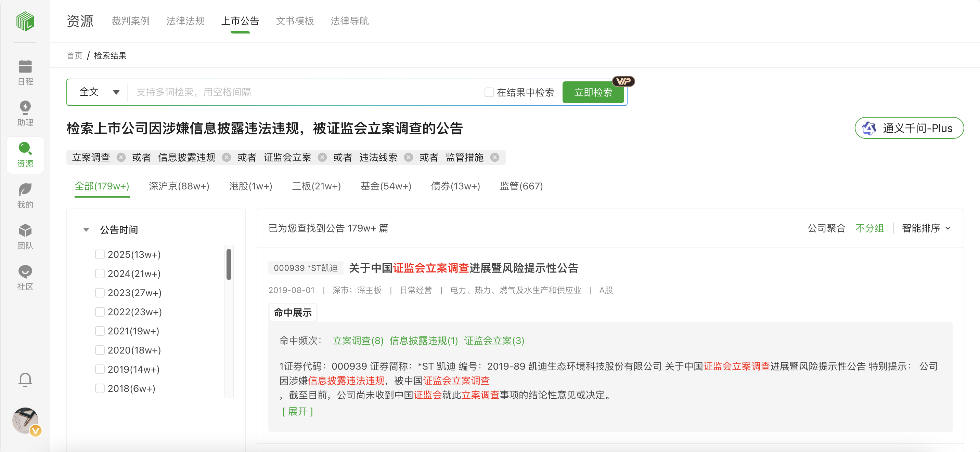
Task: Check the 2021(19w+) year filter
Action: coord(100,331)
